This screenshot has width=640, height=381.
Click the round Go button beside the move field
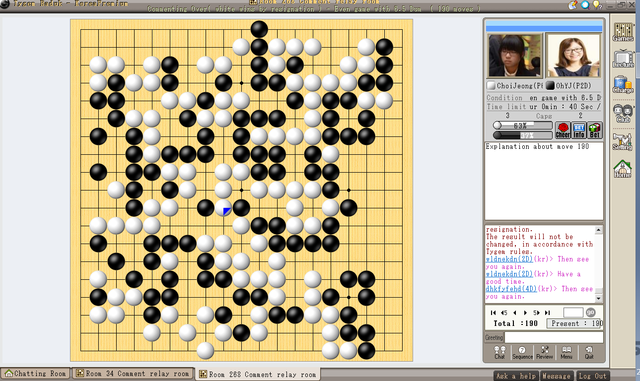[590, 312]
